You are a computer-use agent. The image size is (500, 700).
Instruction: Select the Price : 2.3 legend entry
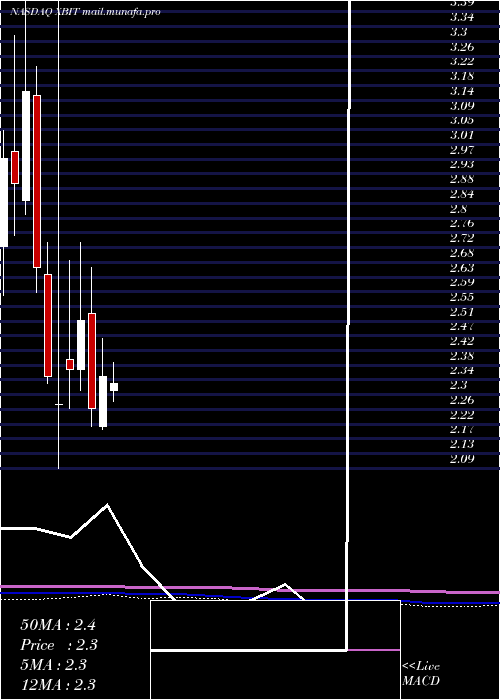point(59,645)
